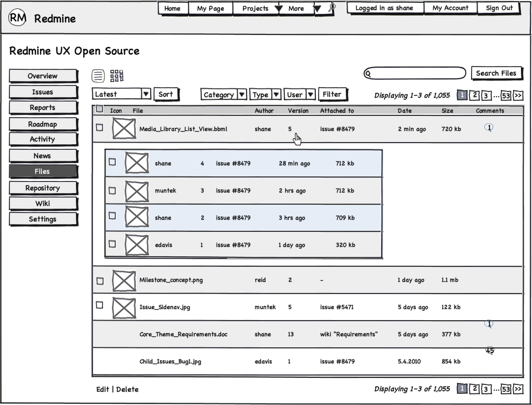The height and width of the screenshot is (405, 532).
Task: Check the Milestone_concept.png row checkbox
Action: tap(100, 281)
